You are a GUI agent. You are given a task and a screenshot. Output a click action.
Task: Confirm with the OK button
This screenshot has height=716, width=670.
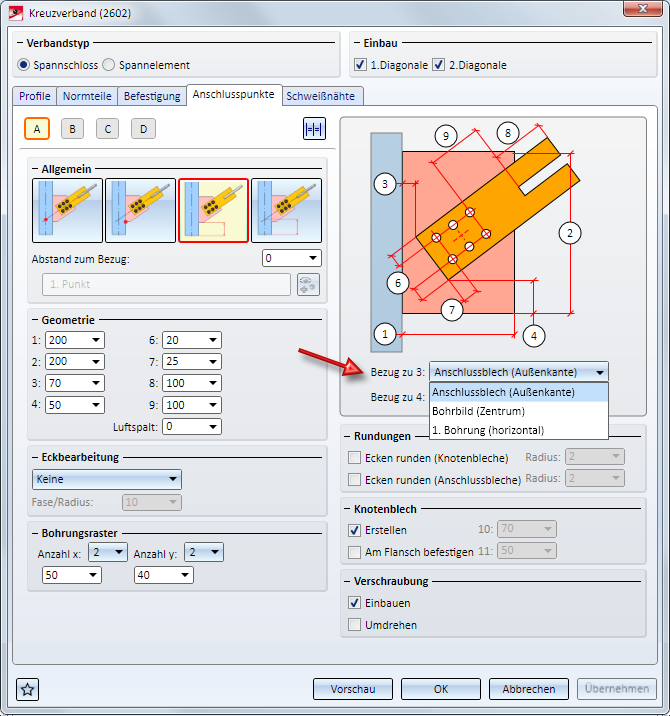(x=441, y=689)
